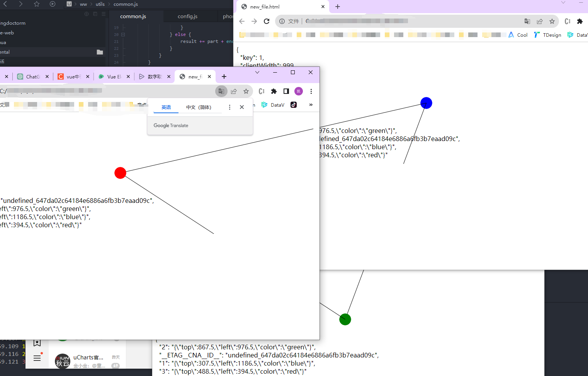Click the star favorite icon in editor toolbar
The width and height of the screenshot is (588, 376).
[37, 4]
